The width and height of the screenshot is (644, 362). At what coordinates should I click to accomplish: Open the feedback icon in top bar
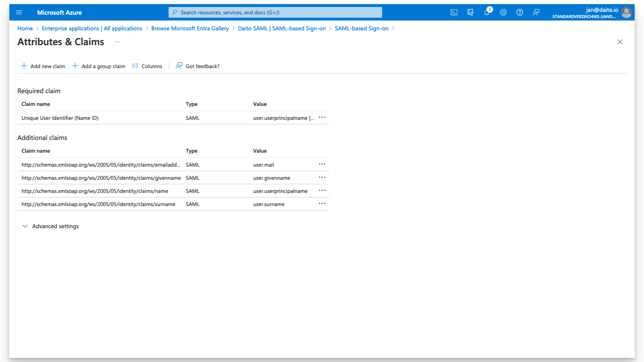(536, 12)
